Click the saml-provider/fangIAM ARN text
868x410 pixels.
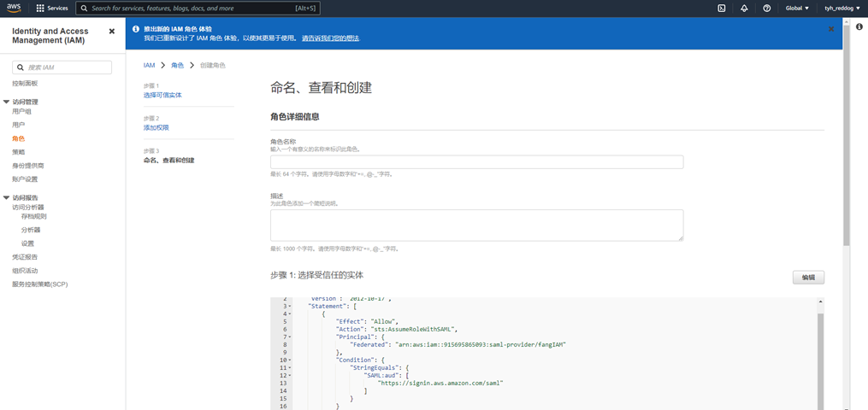(481, 344)
